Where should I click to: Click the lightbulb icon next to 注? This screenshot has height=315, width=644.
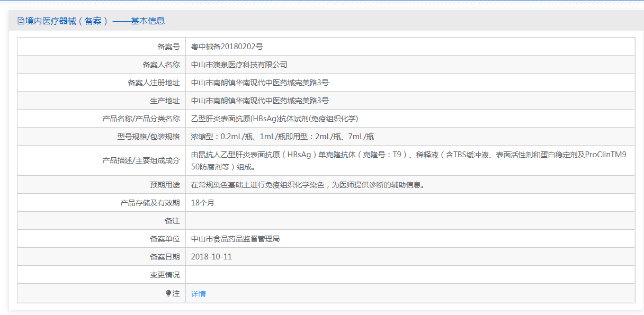(x=168, y=293)
